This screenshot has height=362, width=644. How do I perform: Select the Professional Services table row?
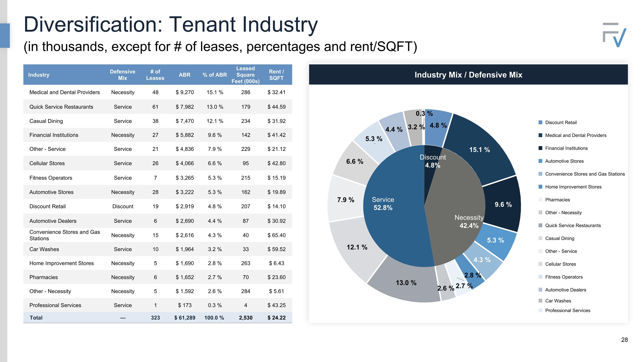tap(158, 305)
